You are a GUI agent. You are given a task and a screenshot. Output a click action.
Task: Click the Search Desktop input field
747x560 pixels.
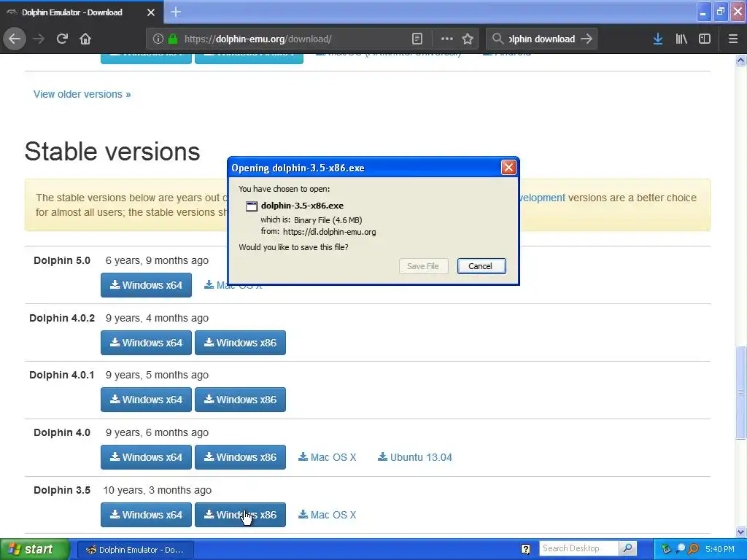[578, 548]
